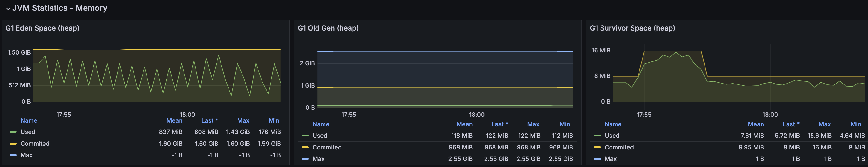This screenshot has width=868, height=167.
Task: Open the G1 Survivor Space (heap) panel menu
Action: tap(632, 28)
